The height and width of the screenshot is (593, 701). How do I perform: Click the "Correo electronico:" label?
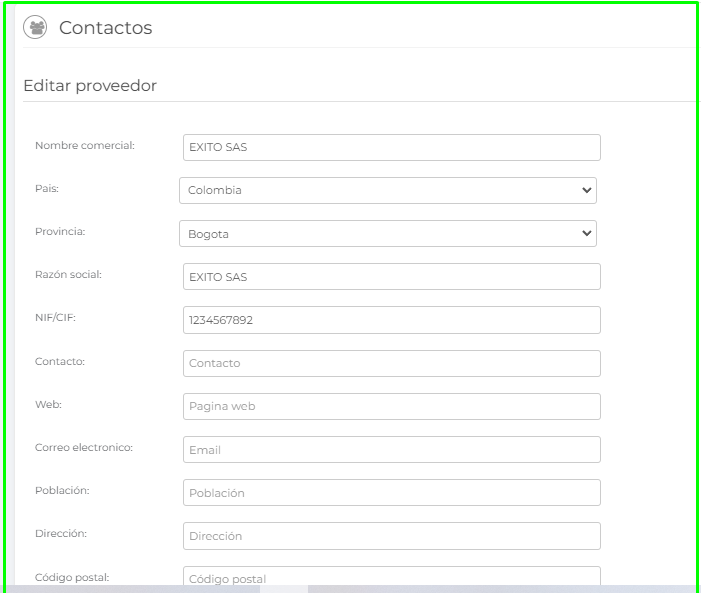pos(84,447)
